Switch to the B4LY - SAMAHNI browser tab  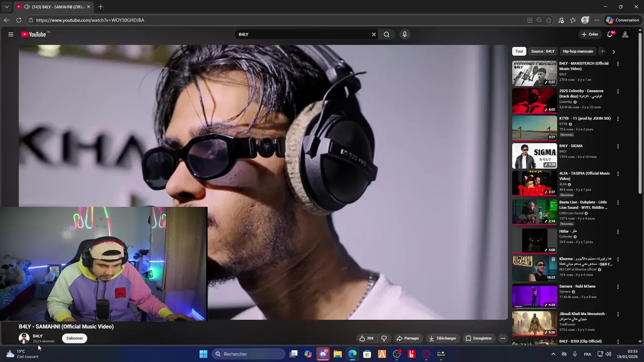pos(53,7)
